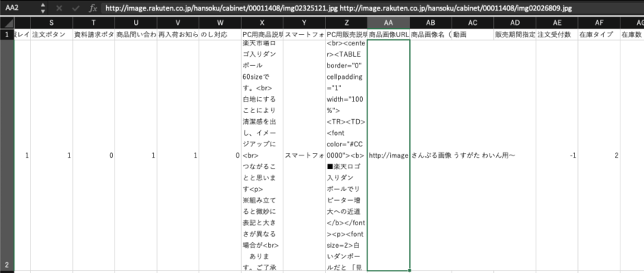Click row 2 cell starting '<br><center><TABLE'
This screenshot has height=273, width=644.
coord(347,155)
